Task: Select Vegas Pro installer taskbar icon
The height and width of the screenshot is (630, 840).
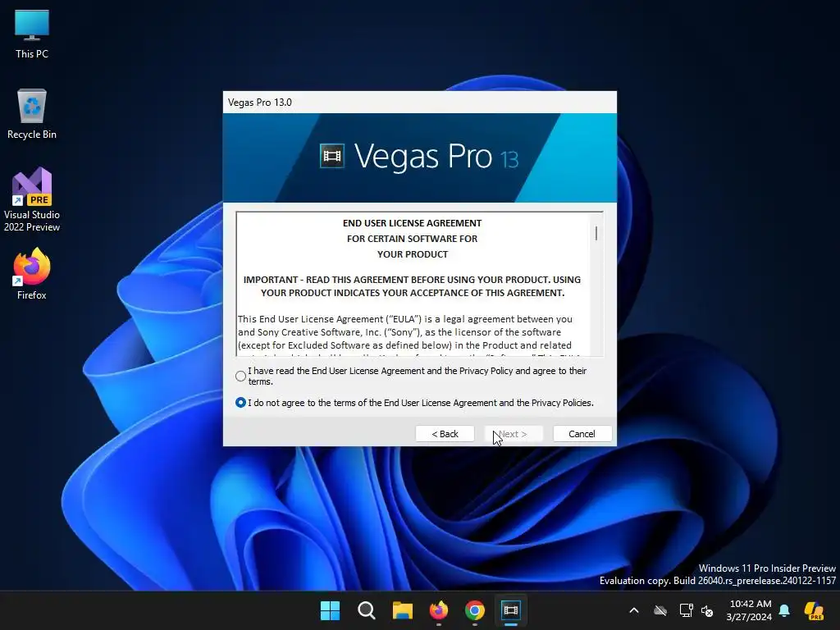Action: (x=511, y=610)
